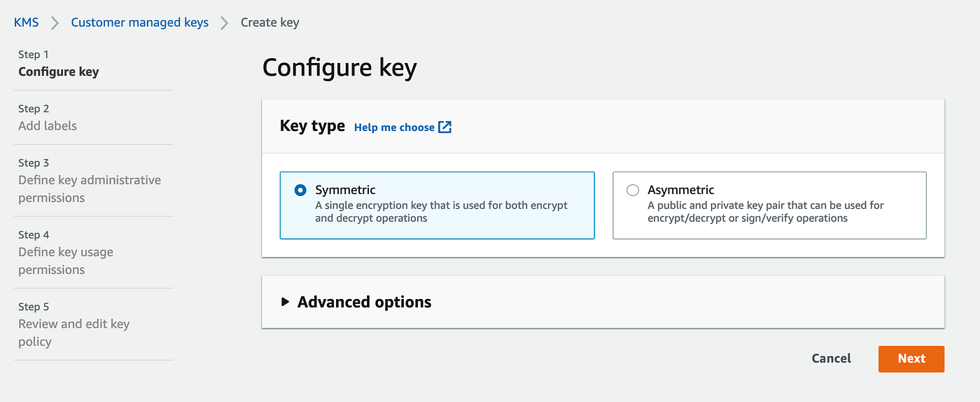The width and height of the screenshot is (980, 402).
Task: Click the Key type section heading
Action: [x=312, y=126]
